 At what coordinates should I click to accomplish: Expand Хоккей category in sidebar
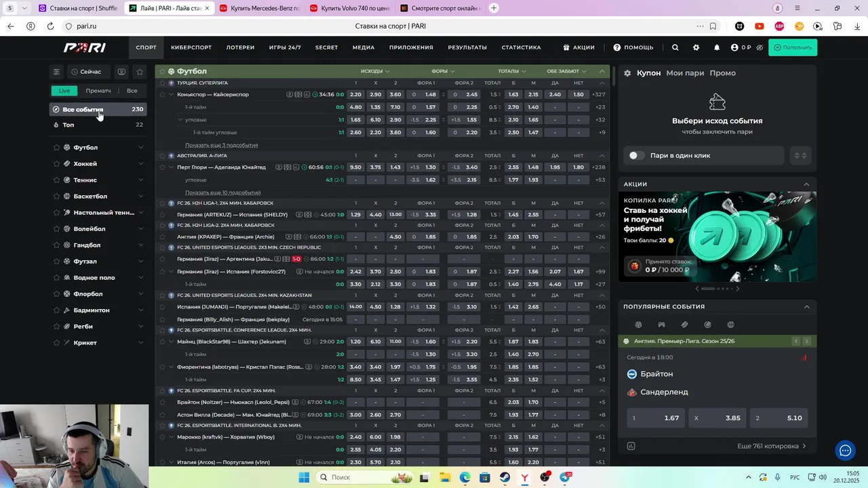[140, 163]
